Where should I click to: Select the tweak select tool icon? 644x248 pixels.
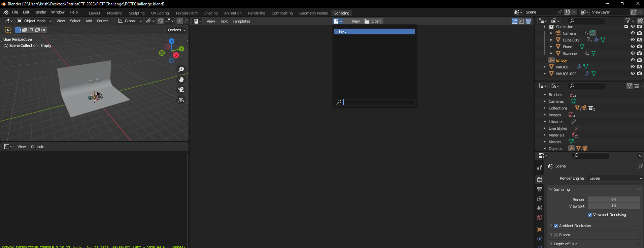[8, 30]
